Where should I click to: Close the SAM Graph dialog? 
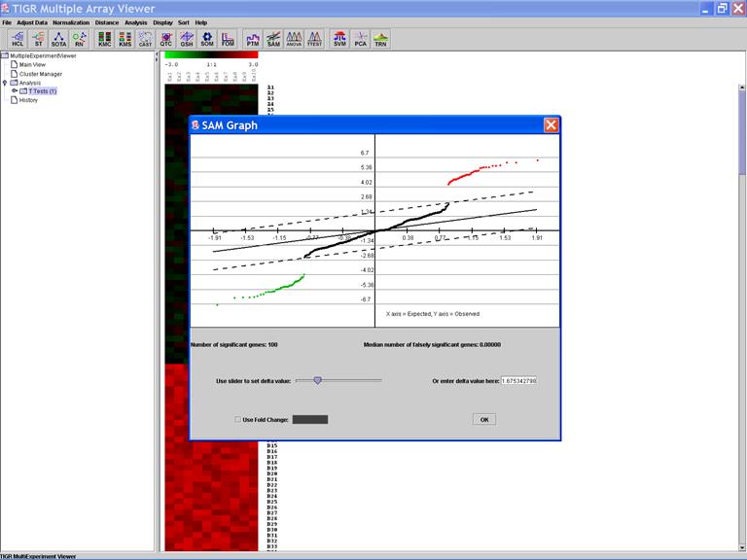pyautogui.click(x=551, y=125)
